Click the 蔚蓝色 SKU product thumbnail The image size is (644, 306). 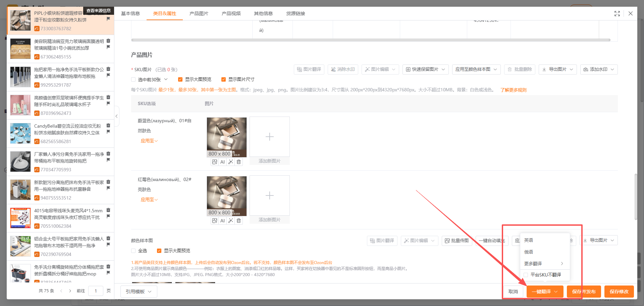tap(227, 137)
